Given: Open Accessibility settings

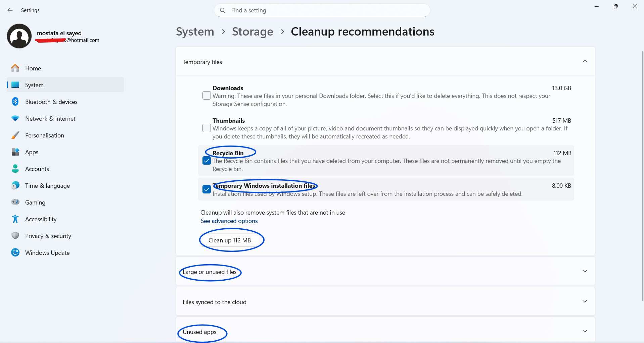Looking at the screenshot, I should [x=41, y=219].
